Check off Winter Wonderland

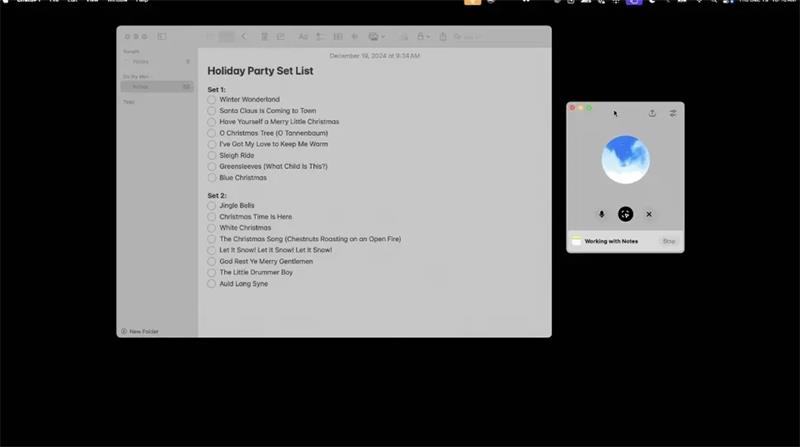pos(212,100)
